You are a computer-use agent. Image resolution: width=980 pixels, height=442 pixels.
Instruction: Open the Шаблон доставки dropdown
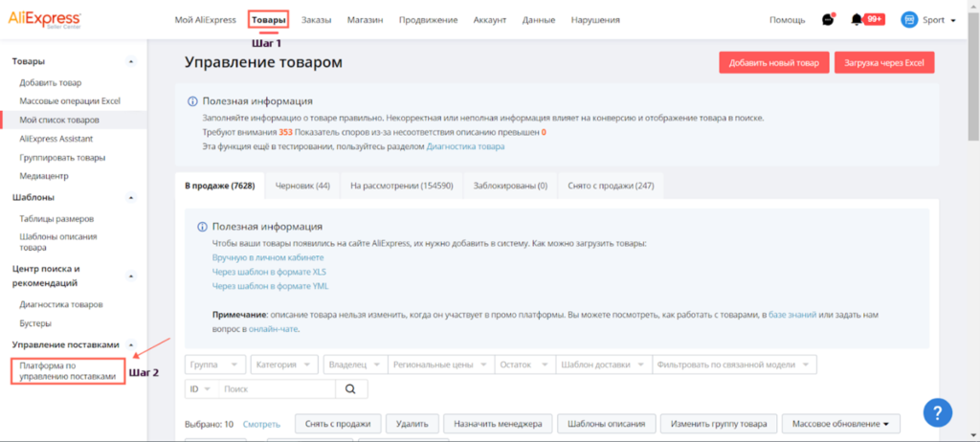coord(603,365)
